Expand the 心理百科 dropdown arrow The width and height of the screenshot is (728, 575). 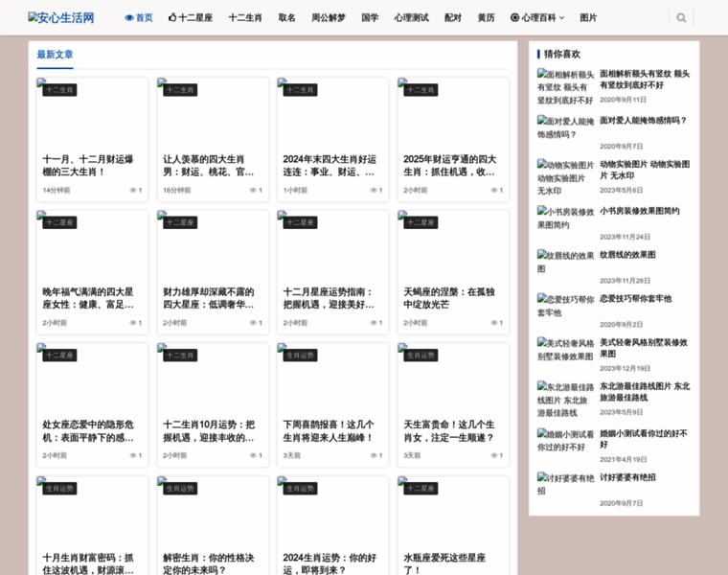coord(562,17)
